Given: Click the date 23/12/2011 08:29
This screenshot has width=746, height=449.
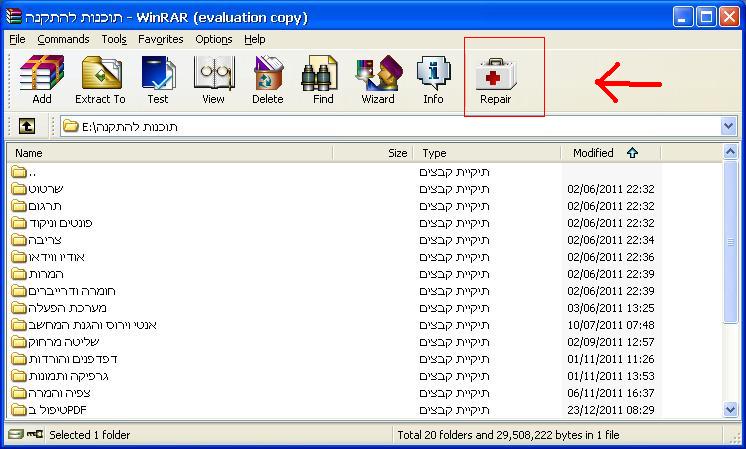Looking at the screenshot, I should point(610,410).
